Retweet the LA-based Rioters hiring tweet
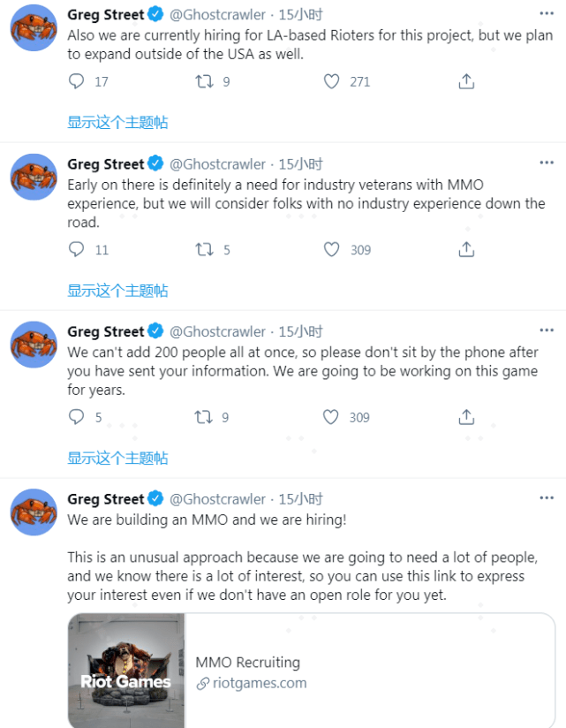566x728 pixels. [x=204, y=82]
